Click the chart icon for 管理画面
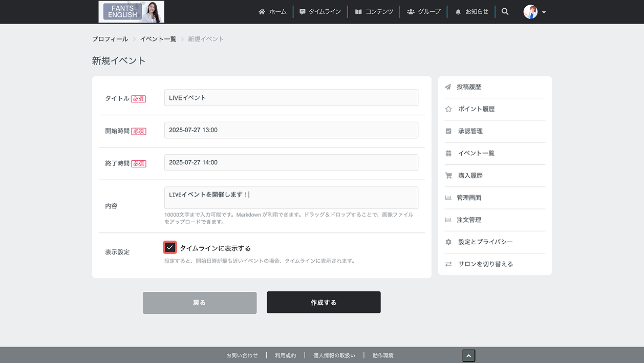Viewport: 644px width, 363px height. click(x=448, y=198)
